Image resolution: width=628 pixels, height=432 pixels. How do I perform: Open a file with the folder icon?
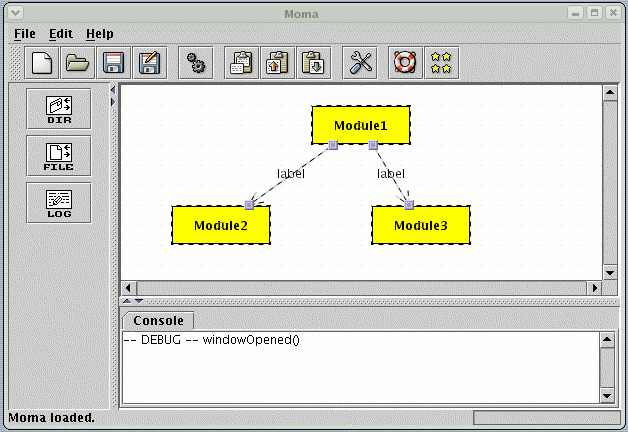(x=77, y=63)
